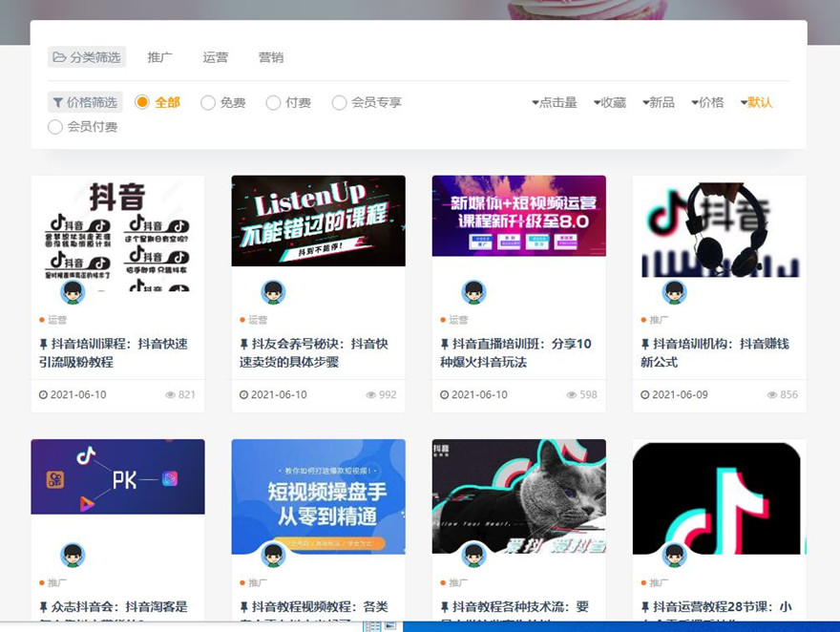Sort results by 价格
Screen dimensions: 840x632
point(707,102)
